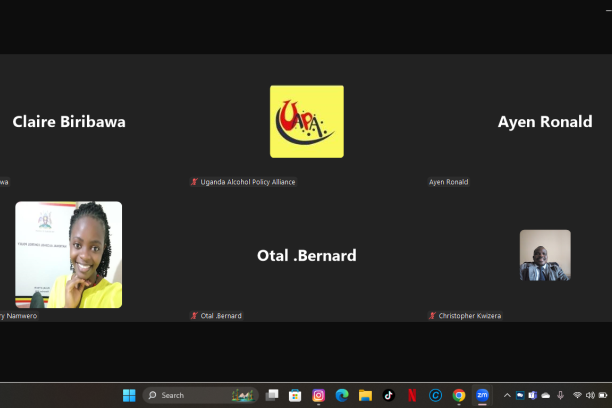
Task: Click the Namwero name label
Action: click(18, 316)
